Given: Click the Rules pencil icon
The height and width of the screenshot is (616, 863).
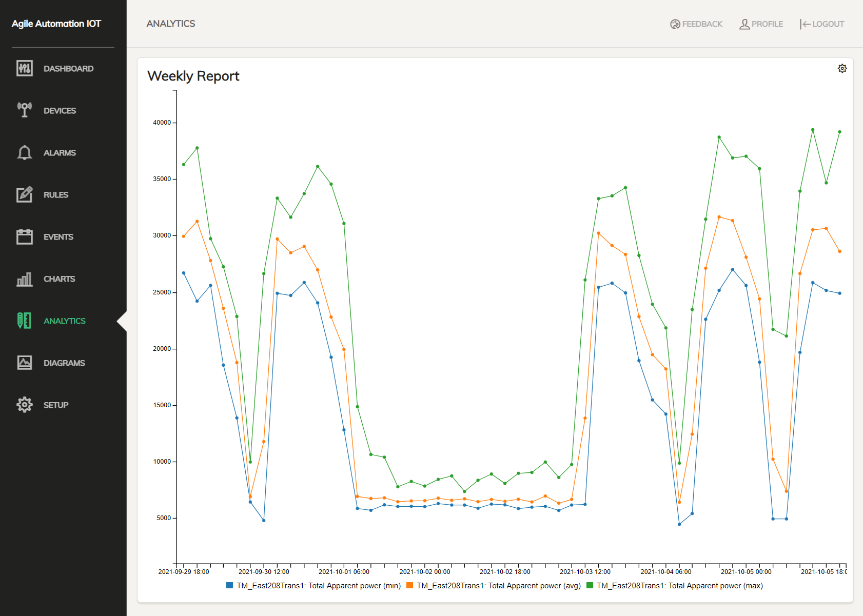Looking at the screenshot, I should [24, 194].
